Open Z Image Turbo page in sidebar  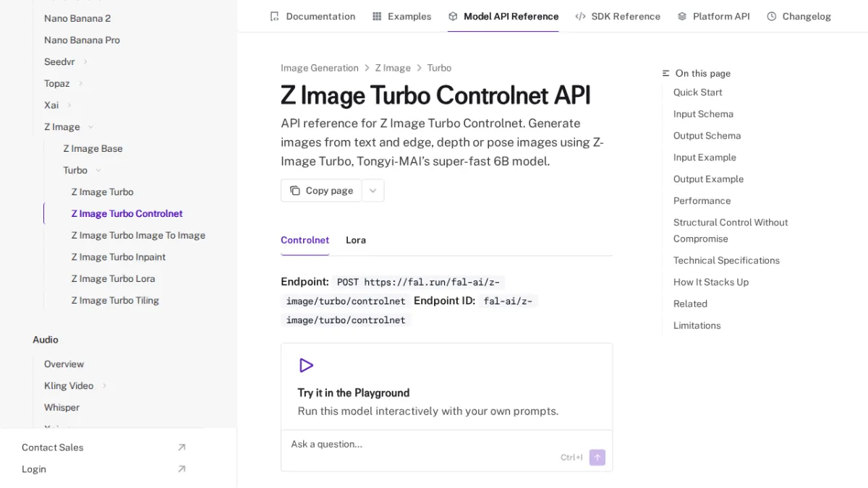click(102, 192)
